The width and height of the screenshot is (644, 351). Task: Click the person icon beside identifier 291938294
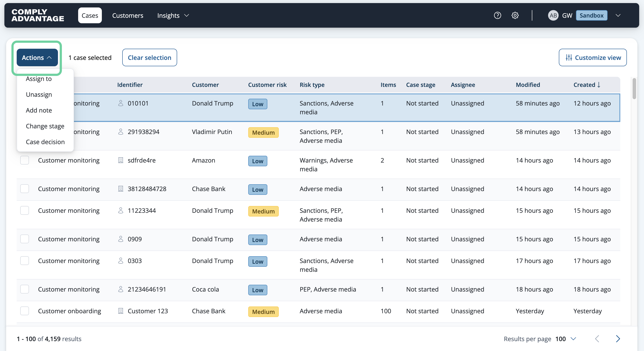click(121, 132)
